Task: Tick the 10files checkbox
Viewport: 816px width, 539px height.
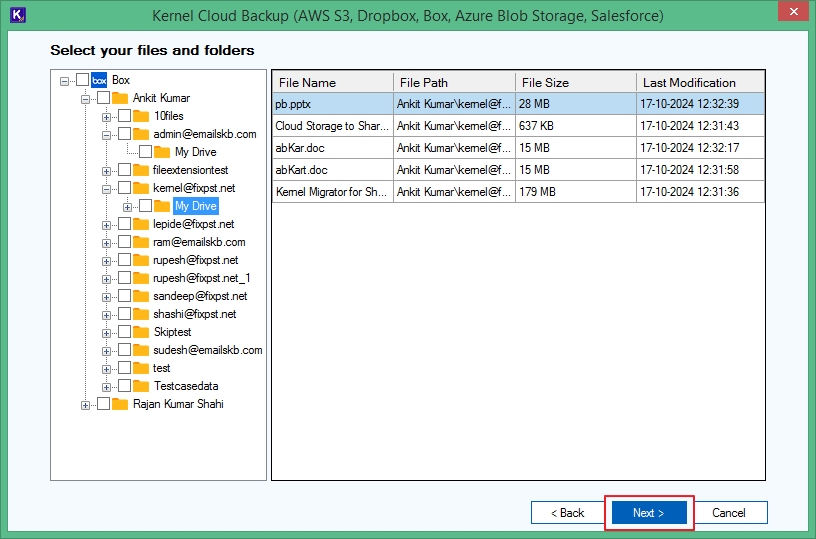Action: pos(124,116)
